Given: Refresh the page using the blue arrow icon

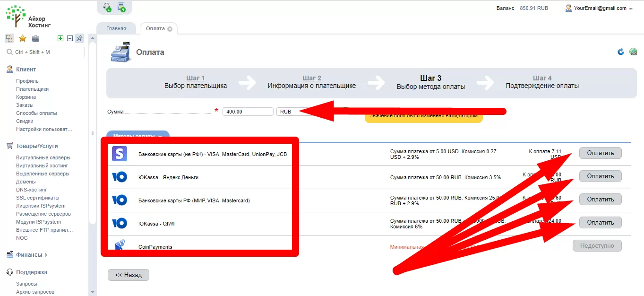Looking at the screenshot, I should coord(621,52).
